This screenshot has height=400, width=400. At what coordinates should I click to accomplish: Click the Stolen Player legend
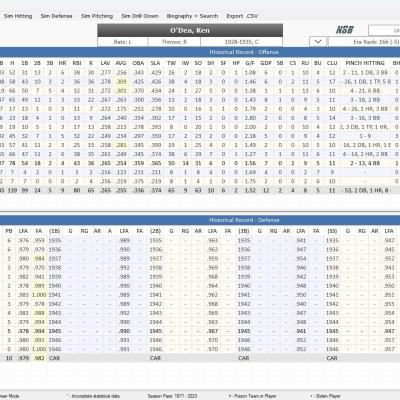pos(326,396)
